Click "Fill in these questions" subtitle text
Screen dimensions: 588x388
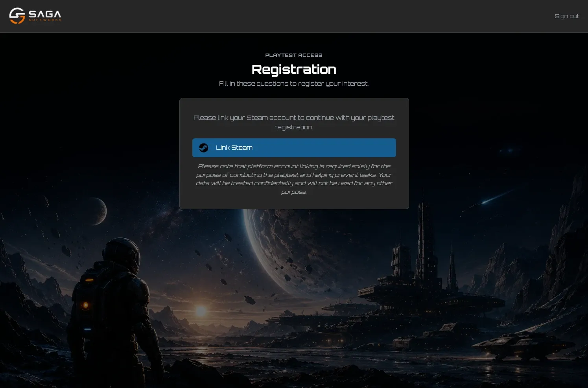[x=294, y=83]
